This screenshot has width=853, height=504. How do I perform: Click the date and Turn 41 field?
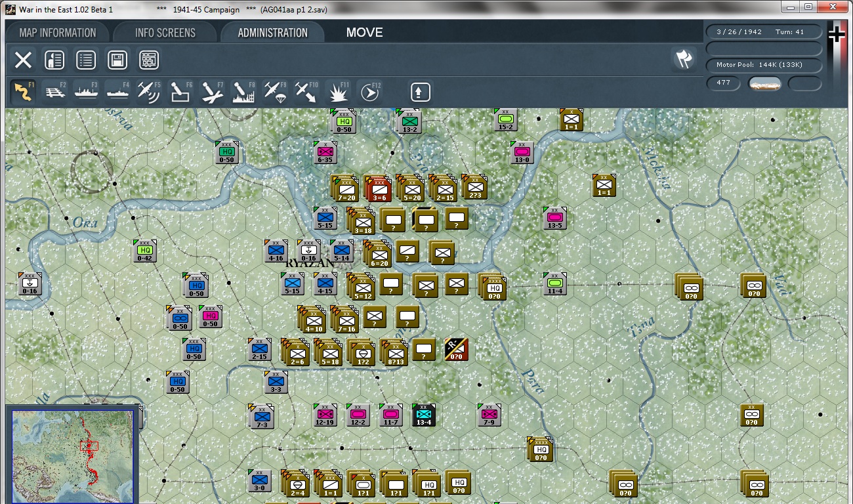(764, 32)
